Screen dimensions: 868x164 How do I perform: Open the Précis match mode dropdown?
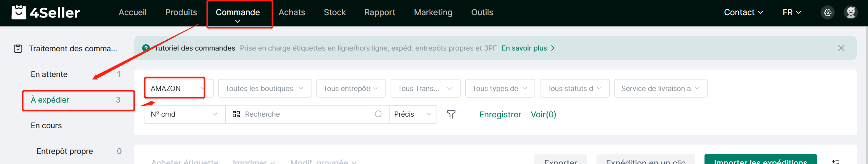coord(413,114)
